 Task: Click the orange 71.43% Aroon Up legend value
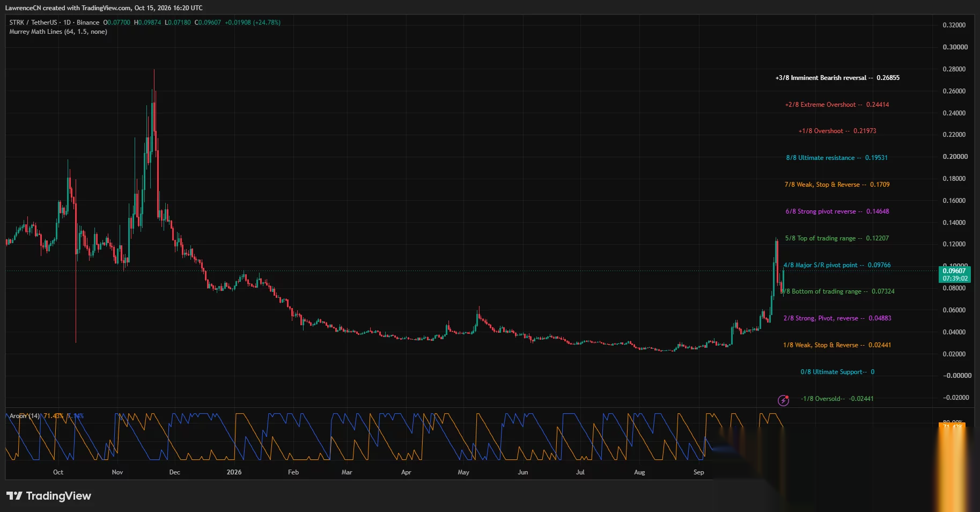[x=53, y=416]
